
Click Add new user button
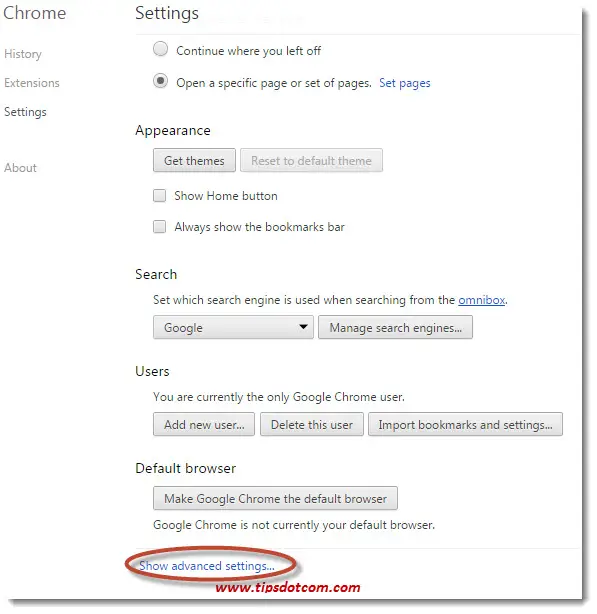pyautogui.click(x=204, y=424)
